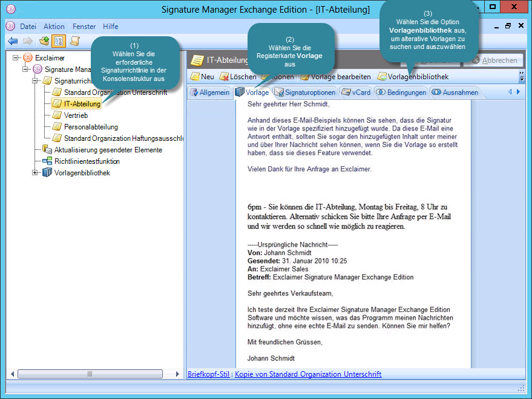Click the Abbrechen button

[494, 60]
